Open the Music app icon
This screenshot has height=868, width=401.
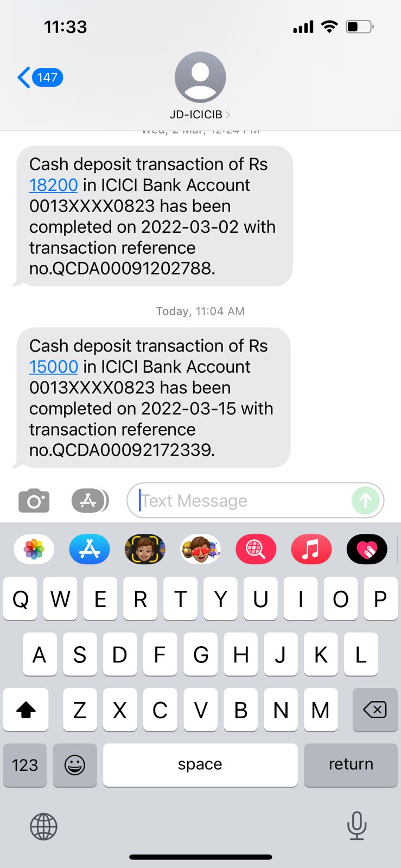(311, 549)
